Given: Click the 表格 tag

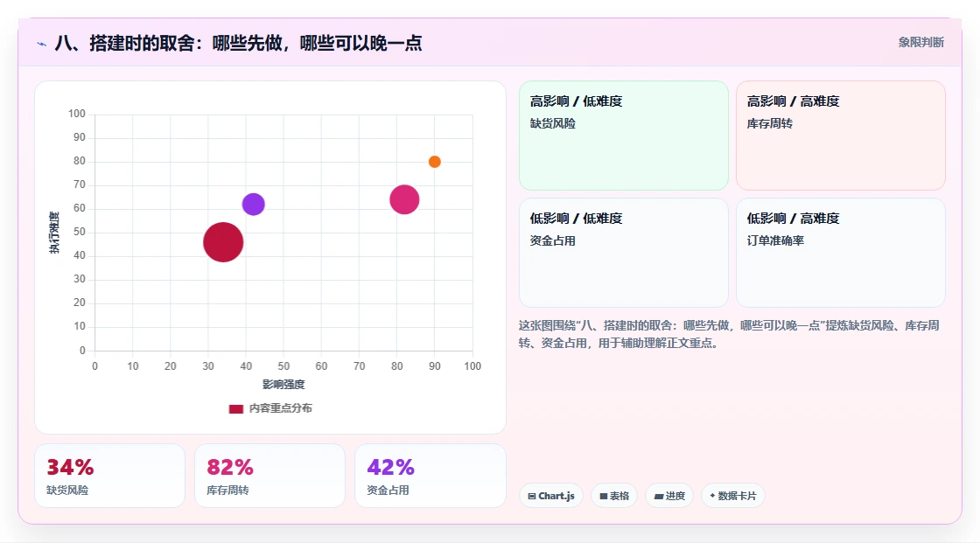Looking at the screenshot, I should 614,496.
